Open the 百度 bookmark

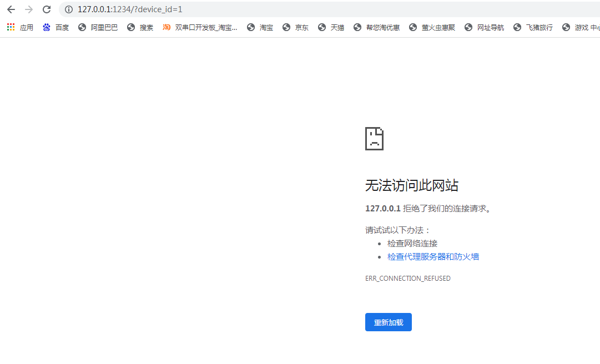56,27
